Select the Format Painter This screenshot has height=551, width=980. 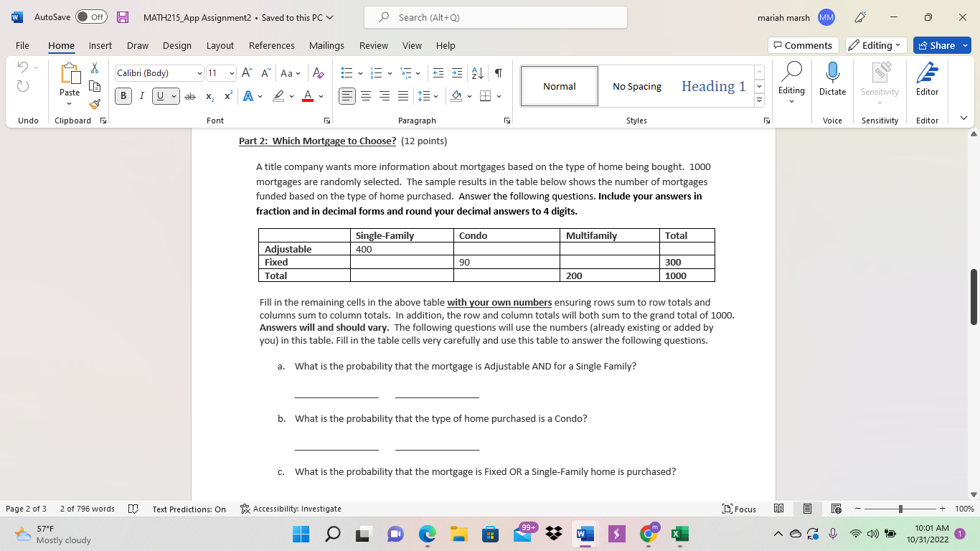click(x=94, y=104)
